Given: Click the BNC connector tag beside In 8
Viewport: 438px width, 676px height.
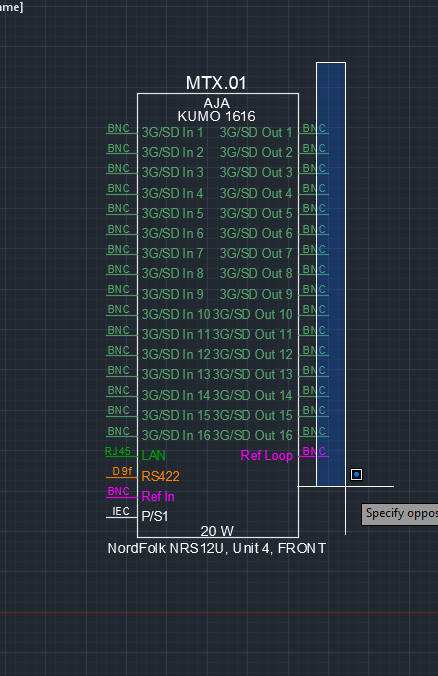Looking at the screenshot, I should [x=119, y=269].
